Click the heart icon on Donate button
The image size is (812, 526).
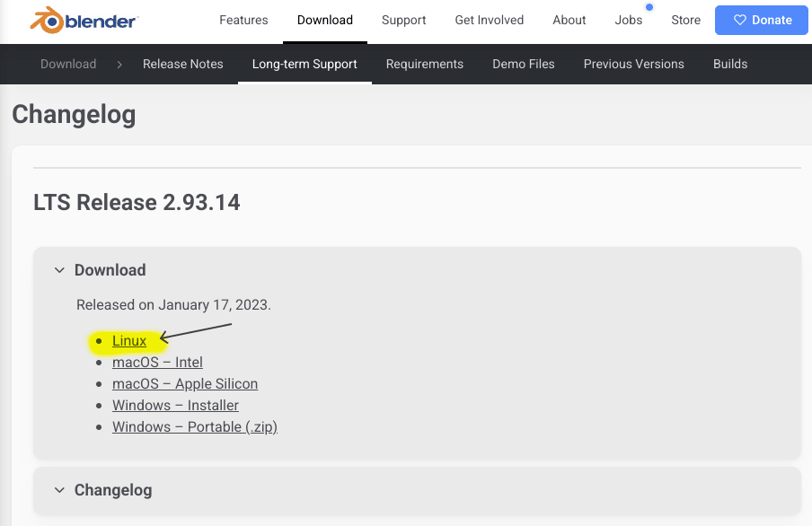coord(740,20)
